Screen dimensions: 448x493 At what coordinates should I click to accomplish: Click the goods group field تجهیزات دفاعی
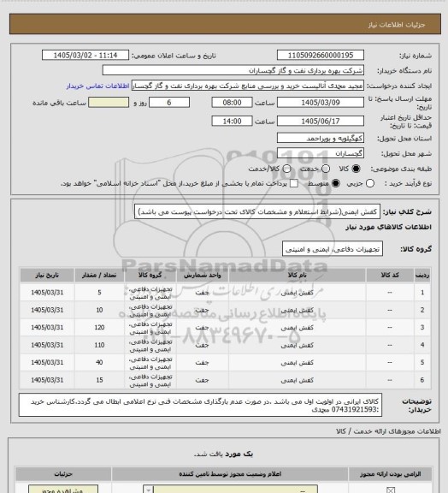(333, 249)
